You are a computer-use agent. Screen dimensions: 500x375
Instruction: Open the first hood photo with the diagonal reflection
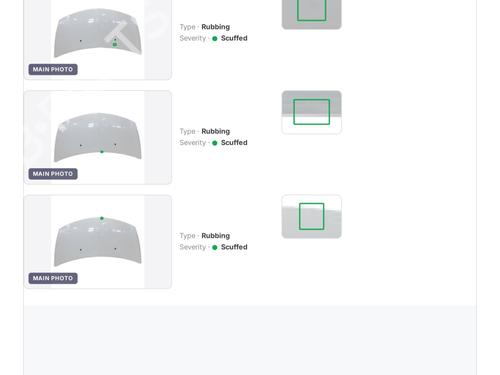click(98, 39)
